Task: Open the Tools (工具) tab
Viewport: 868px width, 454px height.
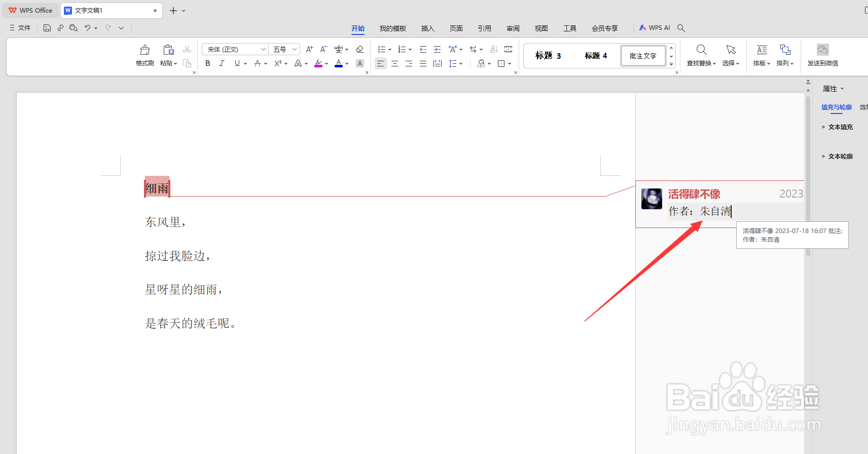Action: pos(570,28)
